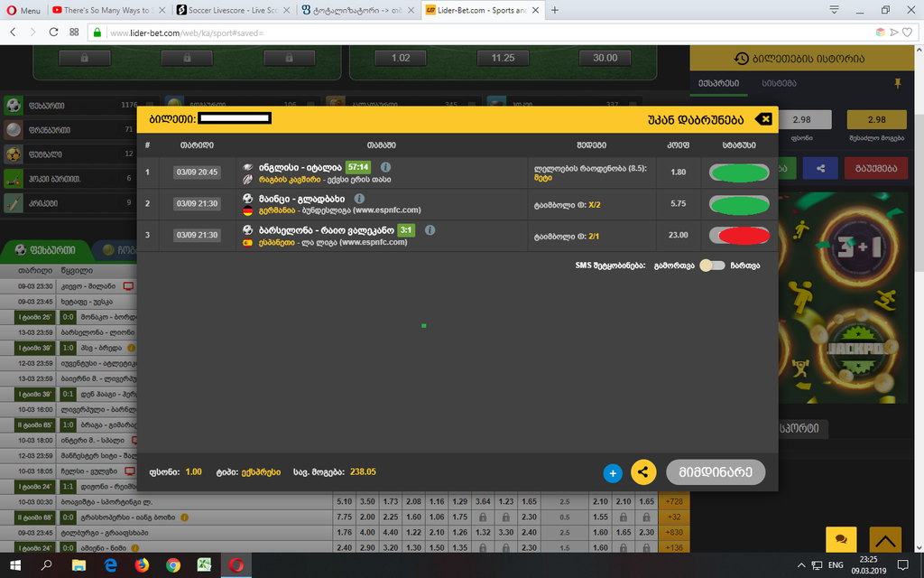This screenshot has height=578, width=924.
Task: Click the 5.75 coefficient in row 2
Action: click(679, 203)
